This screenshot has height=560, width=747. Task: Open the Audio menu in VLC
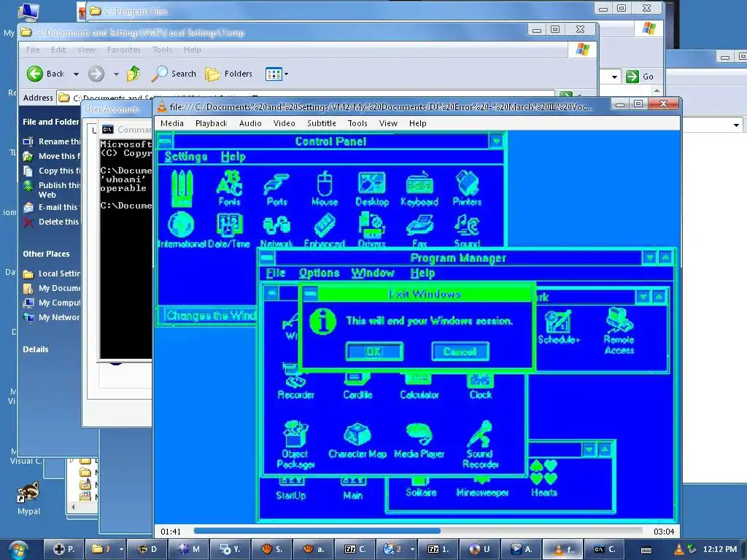click(250, 123)
